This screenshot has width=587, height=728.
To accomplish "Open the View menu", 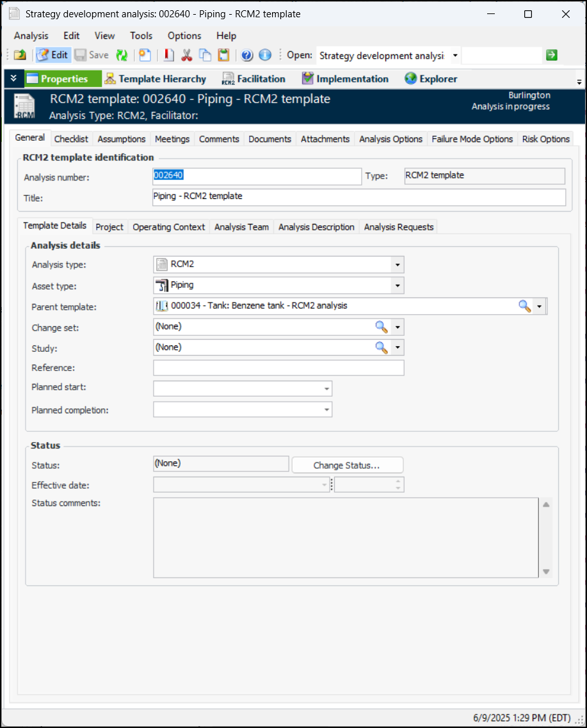I will pyautogui.click(x=104, y=36).
